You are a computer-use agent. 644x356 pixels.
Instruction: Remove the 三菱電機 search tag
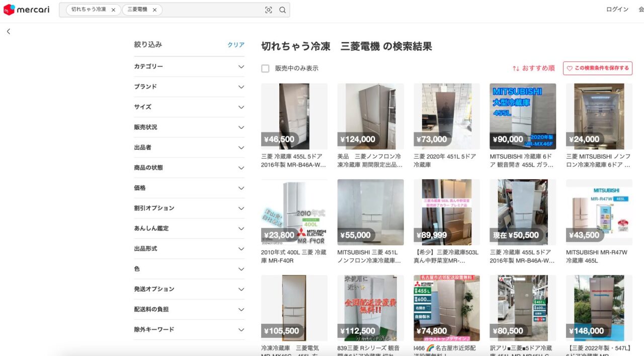154,10
